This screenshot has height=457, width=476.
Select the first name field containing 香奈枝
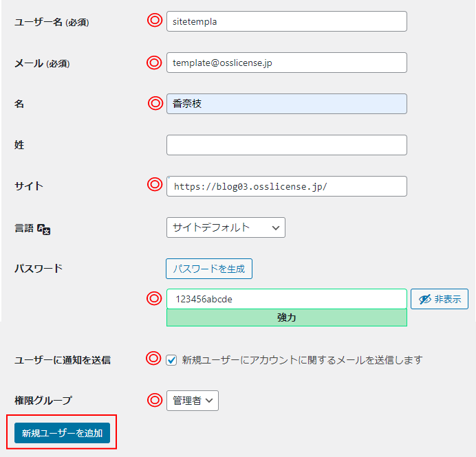pos(286,104)
